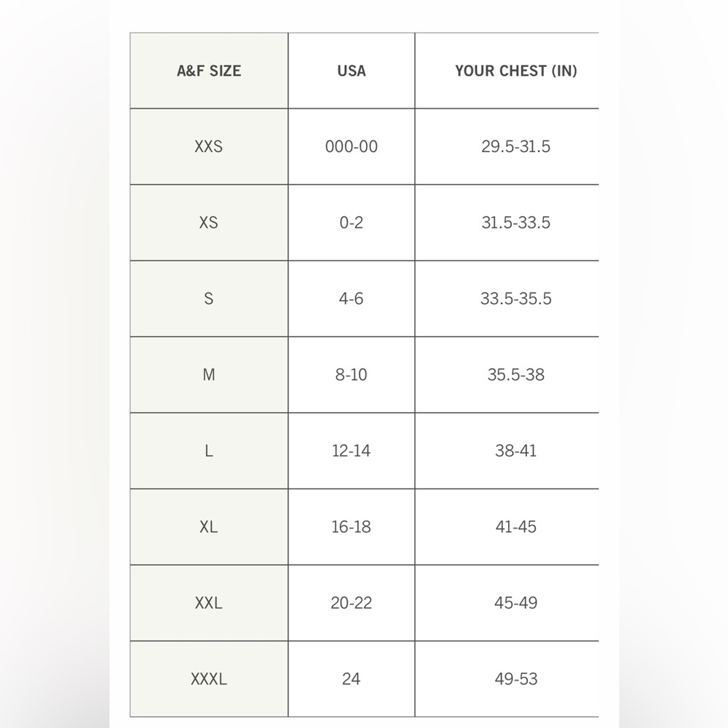Pick the M size row label
This screenshot has width=728, height=728.
tap(209, 375)
